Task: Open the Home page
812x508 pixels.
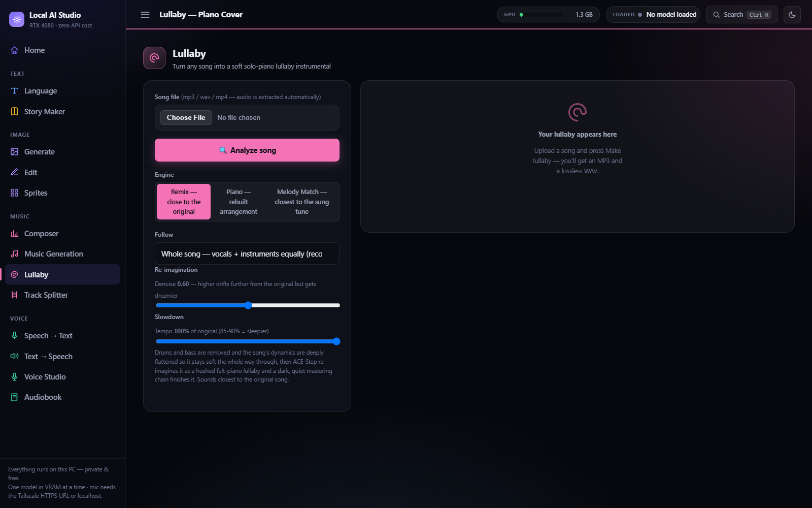Action: (x=63, y=50)
